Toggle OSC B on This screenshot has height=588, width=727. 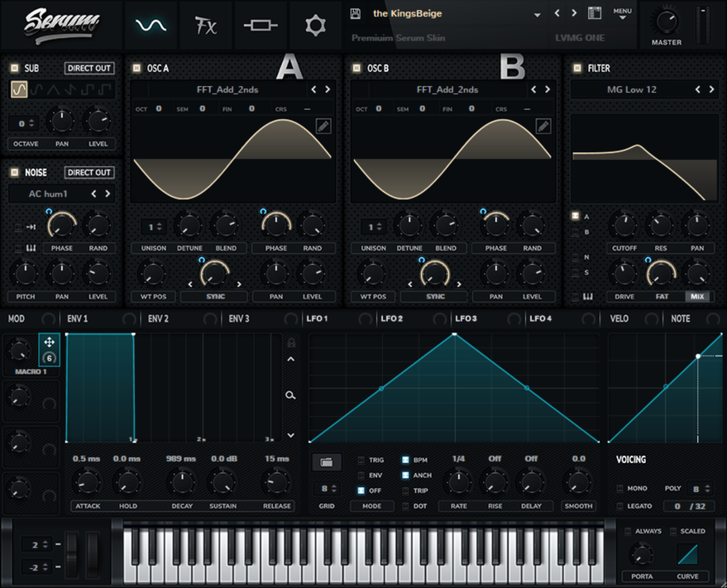[356, 68]
